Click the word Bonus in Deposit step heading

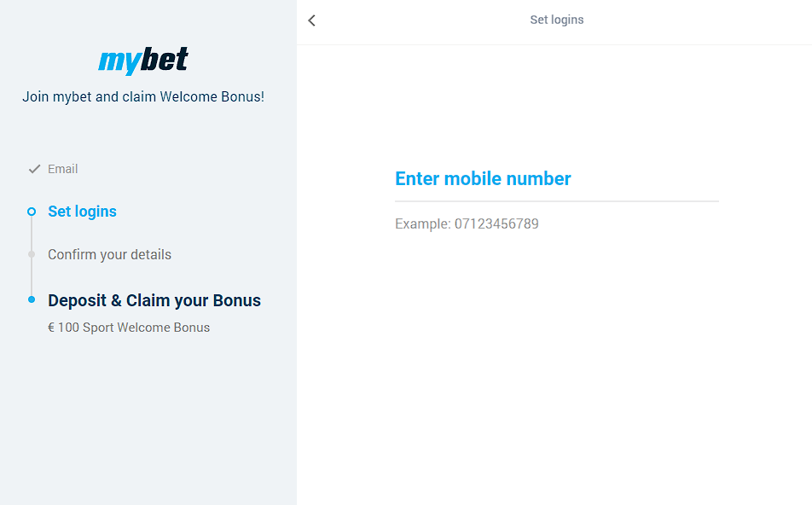pyautogui.click(x=237, y=300)
